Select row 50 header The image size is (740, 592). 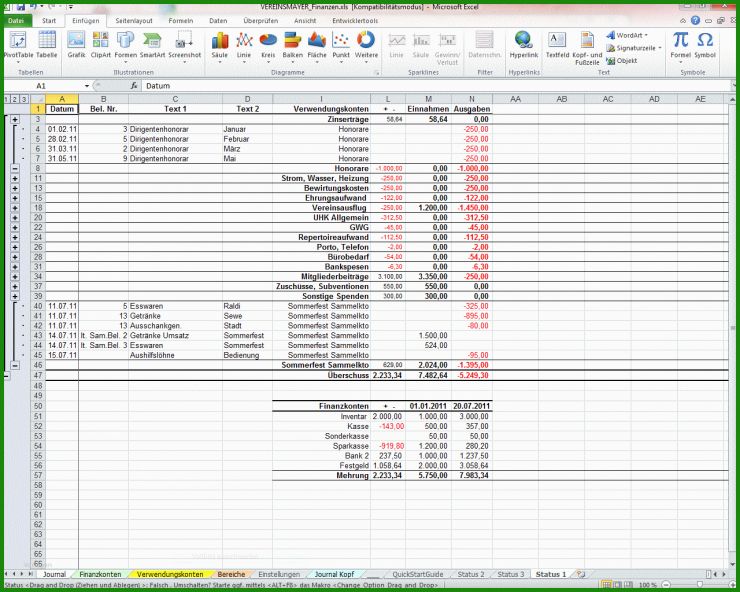pos(38,406)
